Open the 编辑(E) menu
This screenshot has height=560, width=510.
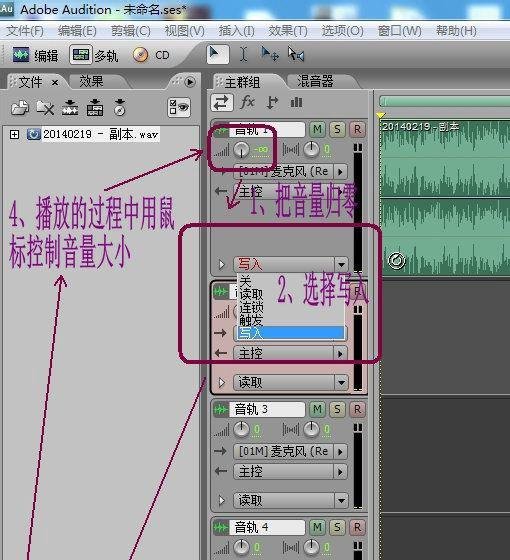77,31
